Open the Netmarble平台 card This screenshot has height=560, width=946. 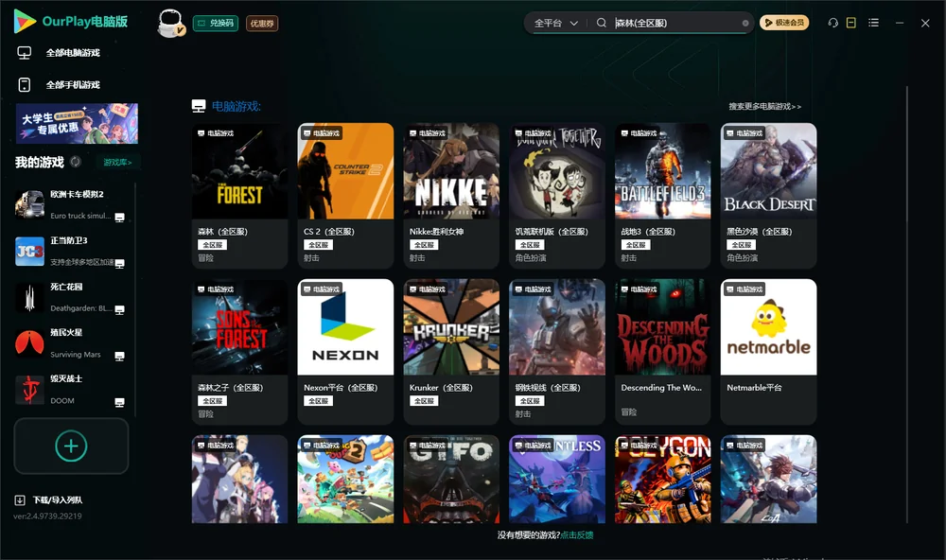click(768, 352)
